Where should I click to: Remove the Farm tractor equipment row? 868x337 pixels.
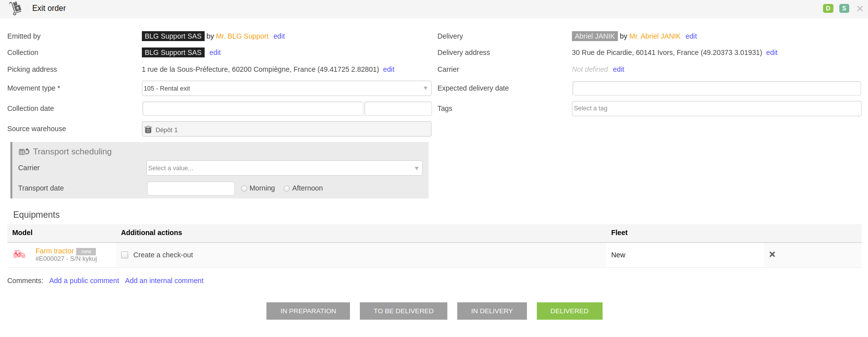tap(772, 254)
